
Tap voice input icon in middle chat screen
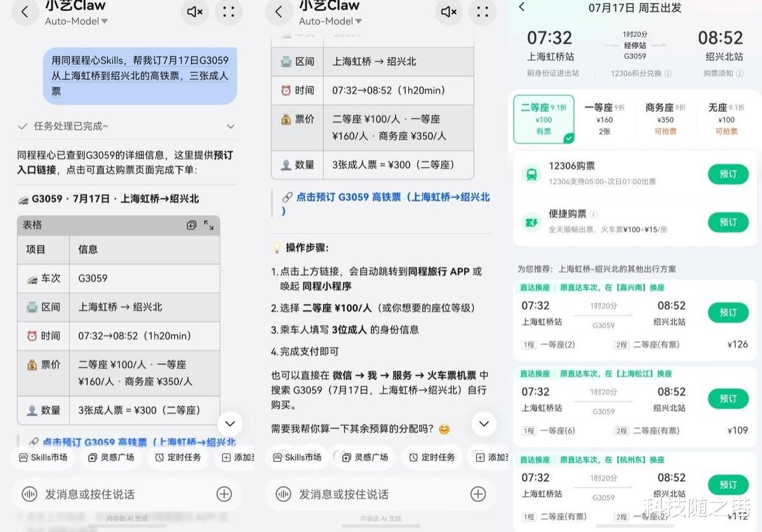click(283, 494)
